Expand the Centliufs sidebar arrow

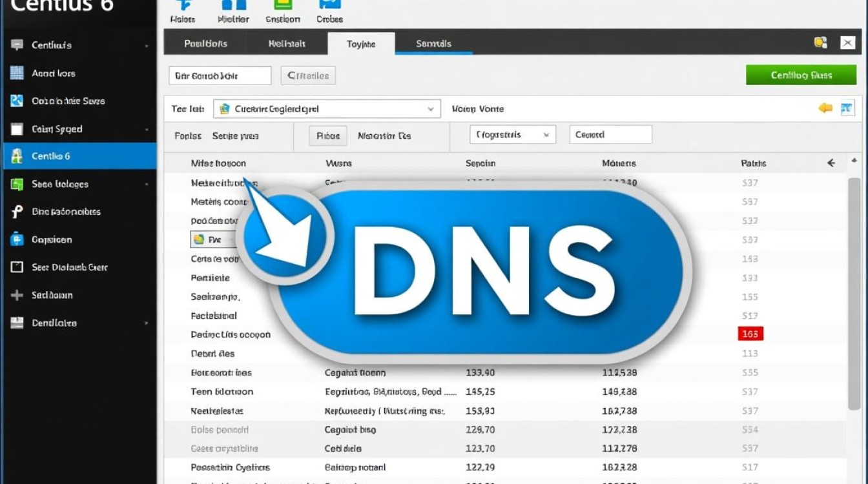[x=147, y=46]
